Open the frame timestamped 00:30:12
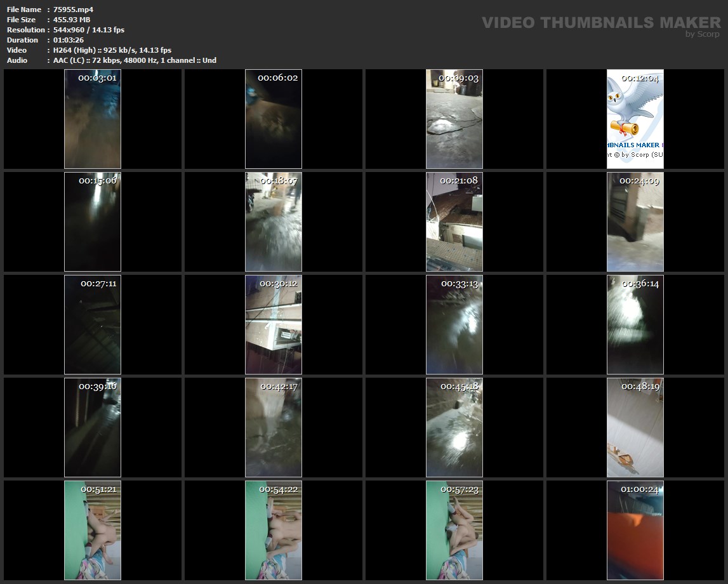 point(274,325)
